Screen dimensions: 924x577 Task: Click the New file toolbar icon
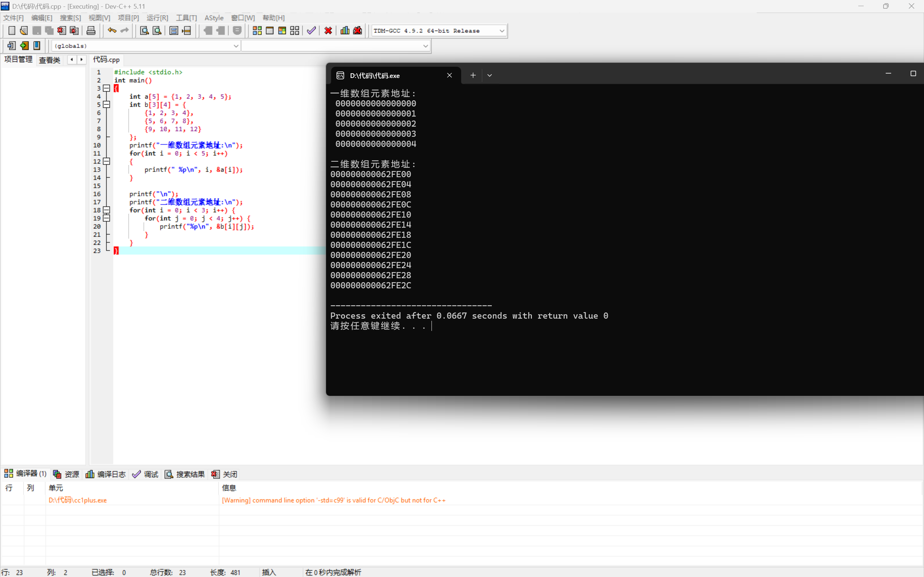pyautogui.click(x=12, y=31)
